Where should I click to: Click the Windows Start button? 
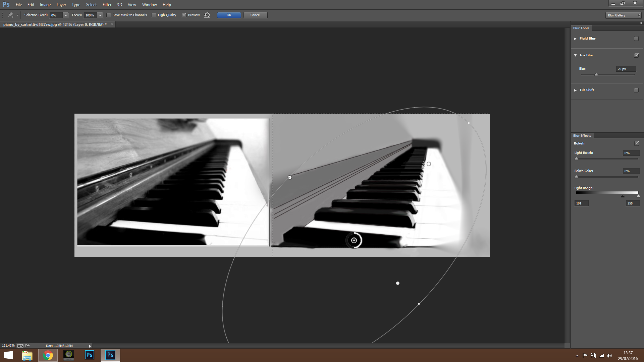point(8,355)
